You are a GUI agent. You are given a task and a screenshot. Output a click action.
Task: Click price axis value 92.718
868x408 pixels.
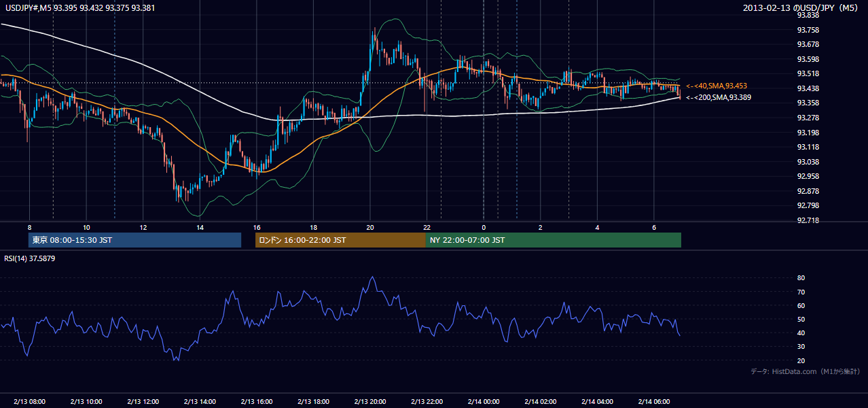pos(808,220)
